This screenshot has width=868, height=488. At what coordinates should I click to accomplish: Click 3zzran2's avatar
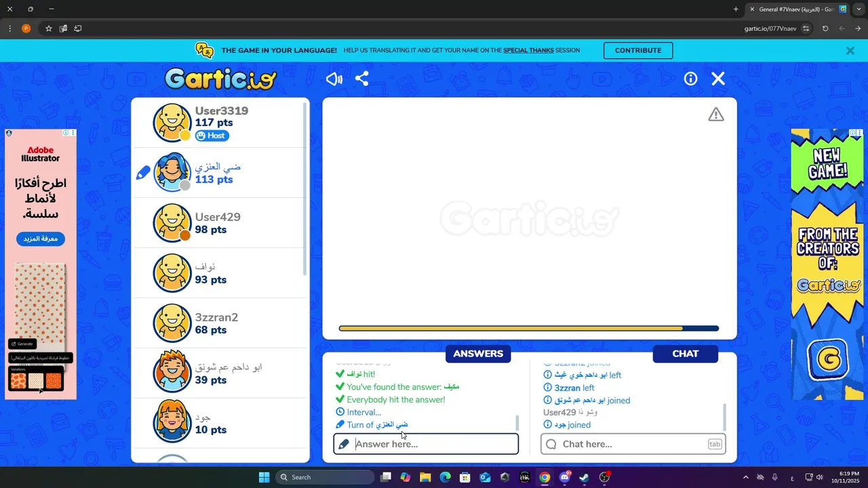(172, 323)
